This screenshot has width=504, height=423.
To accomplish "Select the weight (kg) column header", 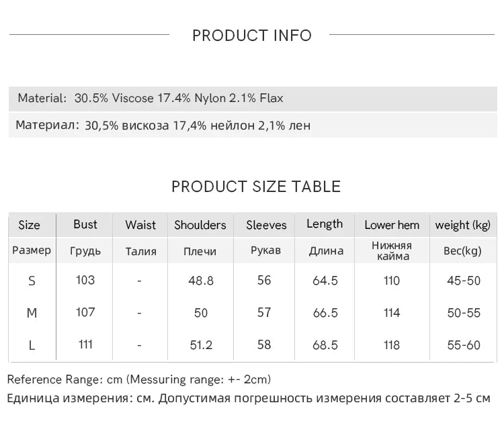I will pos(463,225).
